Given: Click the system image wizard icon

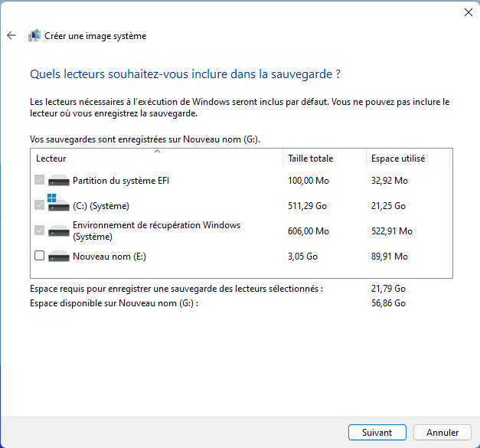Looking at the screenshot, I should click(x=34, y=35).
